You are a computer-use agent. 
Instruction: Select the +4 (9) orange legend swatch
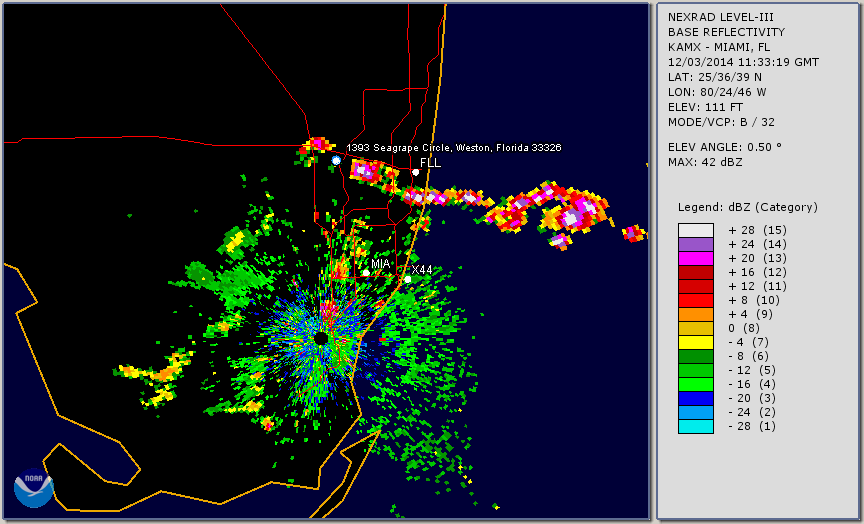[696, 315]
